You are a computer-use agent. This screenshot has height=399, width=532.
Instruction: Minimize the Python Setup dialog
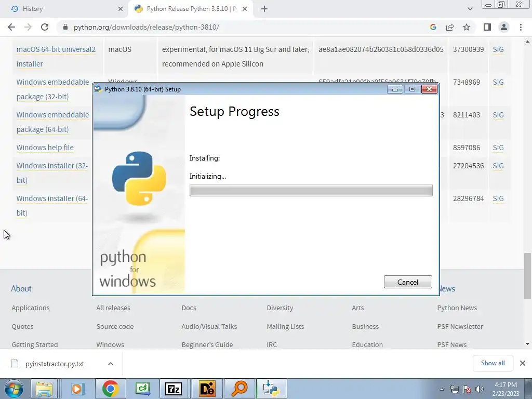pyautogui.click(x=395, y=89)
